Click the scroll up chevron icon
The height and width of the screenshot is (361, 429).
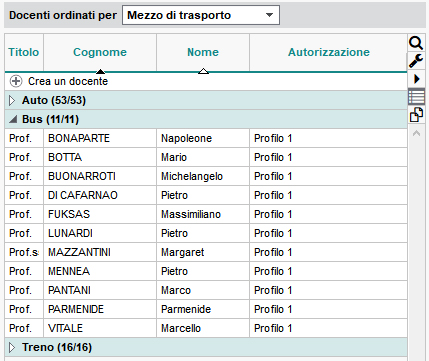coord(416,133)
